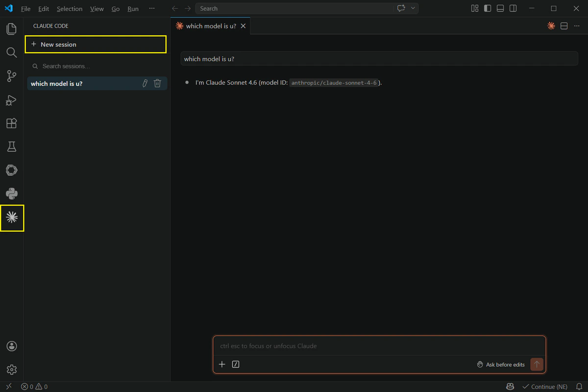This screenshot has height=392, width=588.
Task: Go forward with the right arrow
Action: (x=188, y=8)
